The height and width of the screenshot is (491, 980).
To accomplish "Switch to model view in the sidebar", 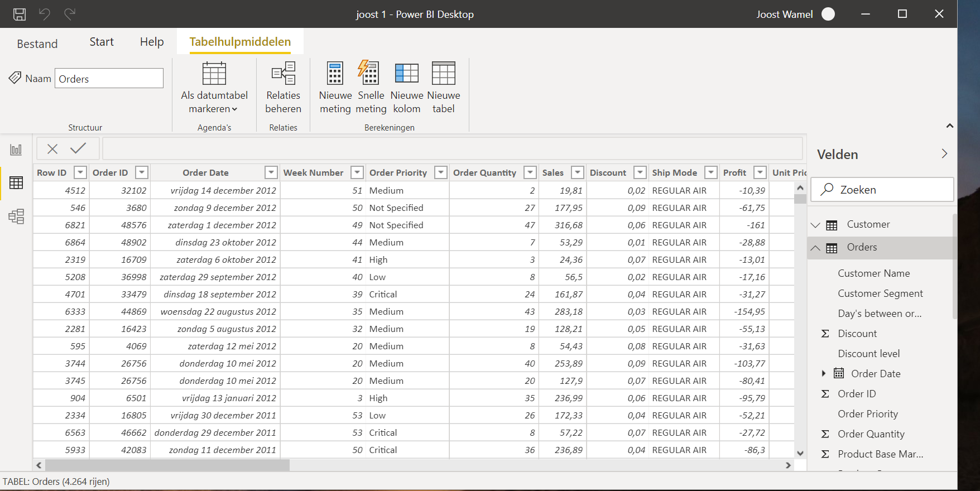I will point(16,216).
